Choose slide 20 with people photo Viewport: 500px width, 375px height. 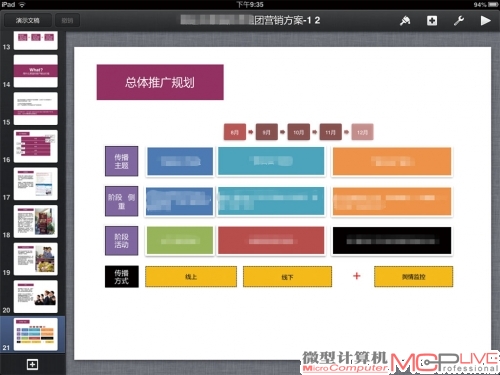(36, 297)
